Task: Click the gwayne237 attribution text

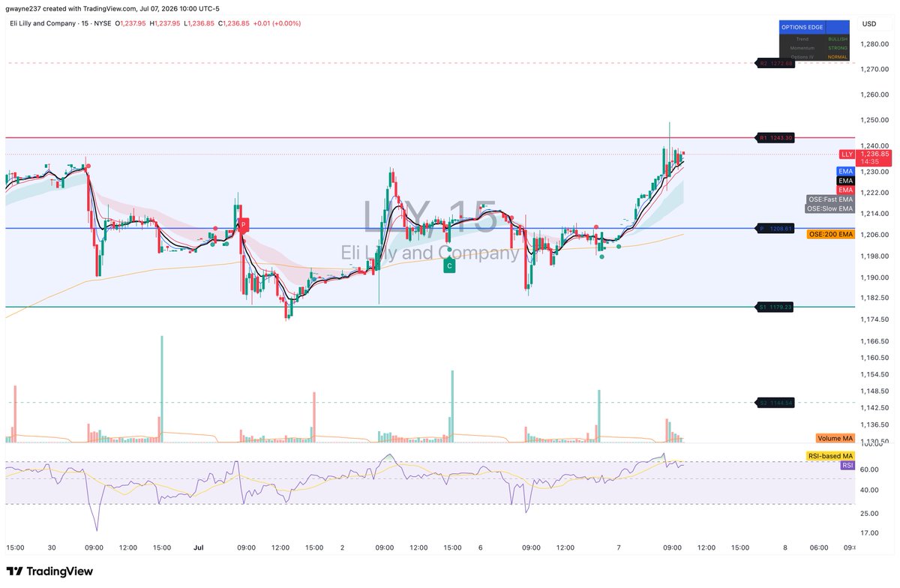Action: 24,9
